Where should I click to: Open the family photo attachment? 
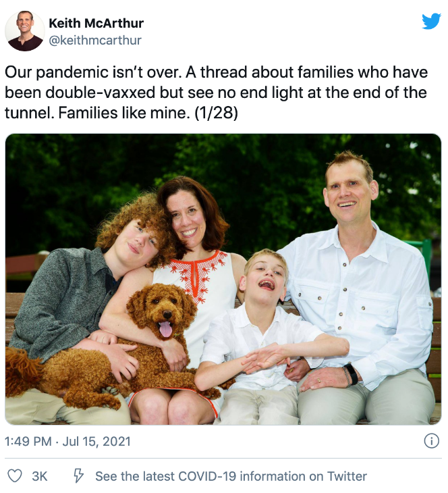tap(223, 279)
